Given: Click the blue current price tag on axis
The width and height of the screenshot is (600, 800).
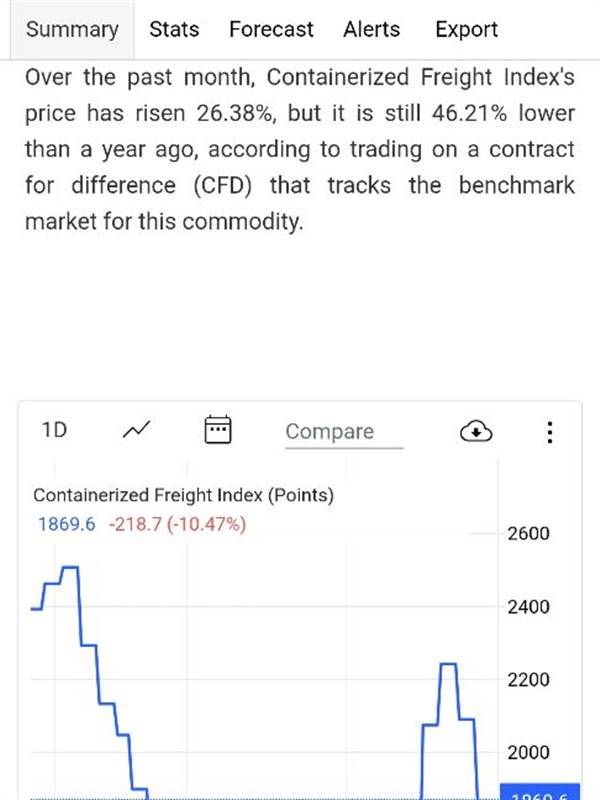Looking at the screenshot, I should pos(540,791).
